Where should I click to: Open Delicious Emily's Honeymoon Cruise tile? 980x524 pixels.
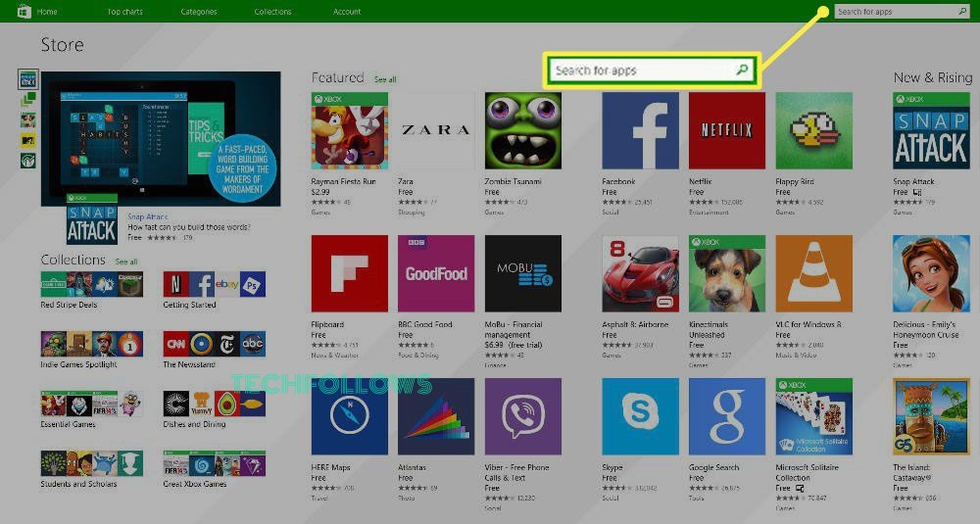[x=931, y=273]
